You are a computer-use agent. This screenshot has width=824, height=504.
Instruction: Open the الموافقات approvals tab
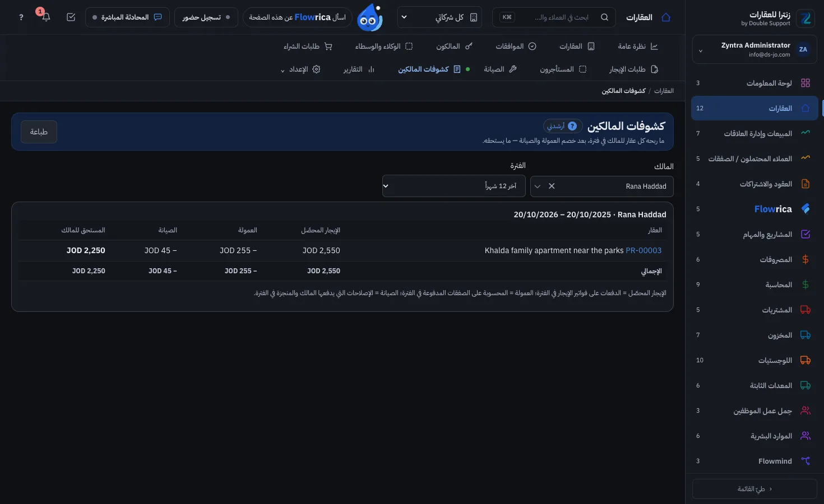pyautogui.click(x=516, y=46)
